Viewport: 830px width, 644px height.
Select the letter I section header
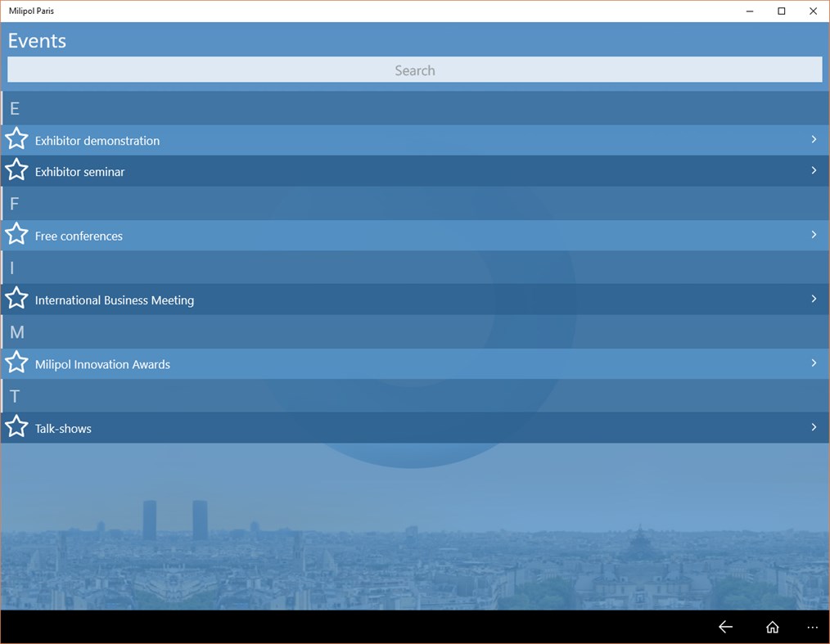(11, 268)
